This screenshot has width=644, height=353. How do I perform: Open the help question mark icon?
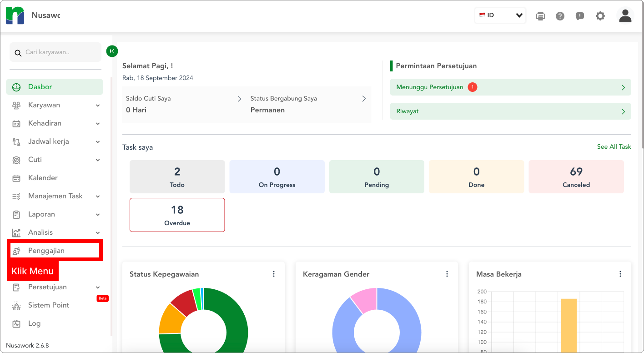pyautogui.click(x=560, y=16)
